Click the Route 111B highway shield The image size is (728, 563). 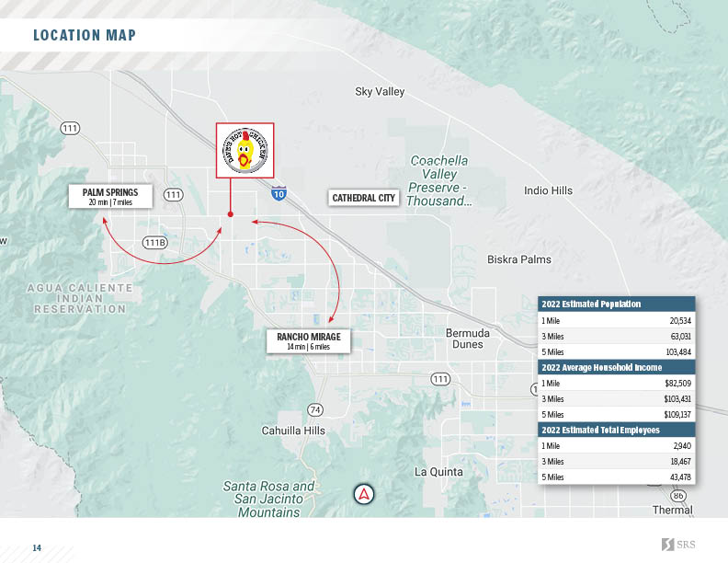coord(154,243)
